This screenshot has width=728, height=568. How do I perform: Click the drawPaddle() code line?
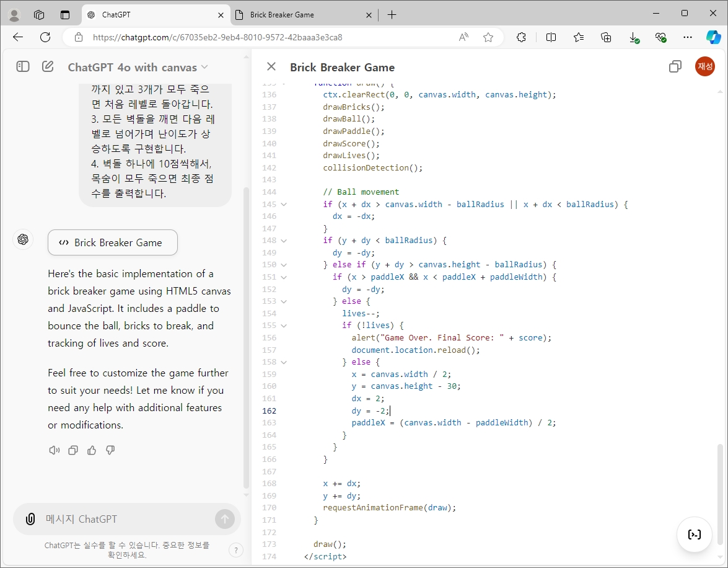point(354,131)
